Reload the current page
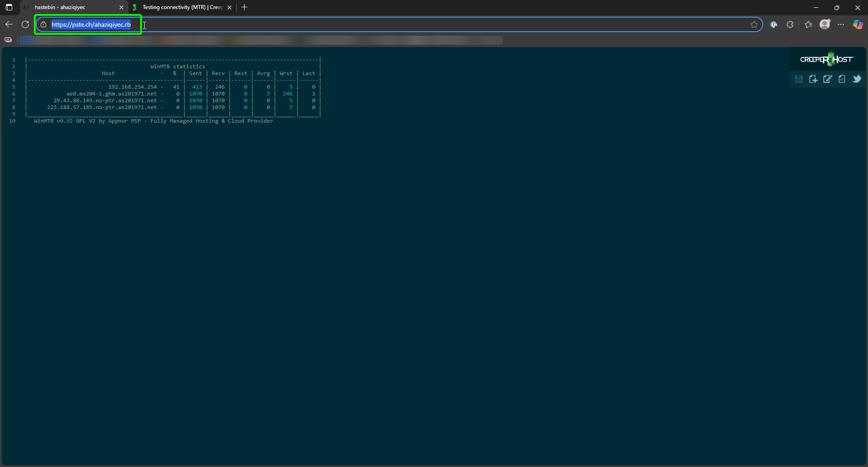 click(25, 25)
